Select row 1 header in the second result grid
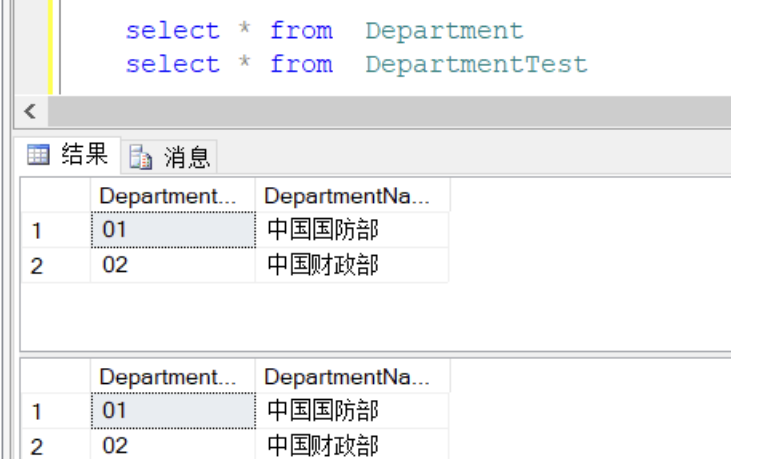762x459 pixels. click(55, 411)
